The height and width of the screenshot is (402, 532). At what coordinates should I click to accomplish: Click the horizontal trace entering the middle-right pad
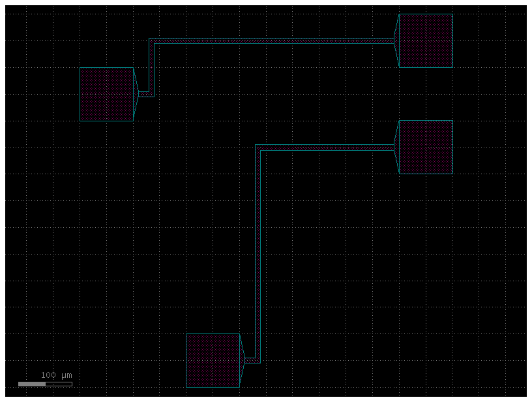(325, 147)
